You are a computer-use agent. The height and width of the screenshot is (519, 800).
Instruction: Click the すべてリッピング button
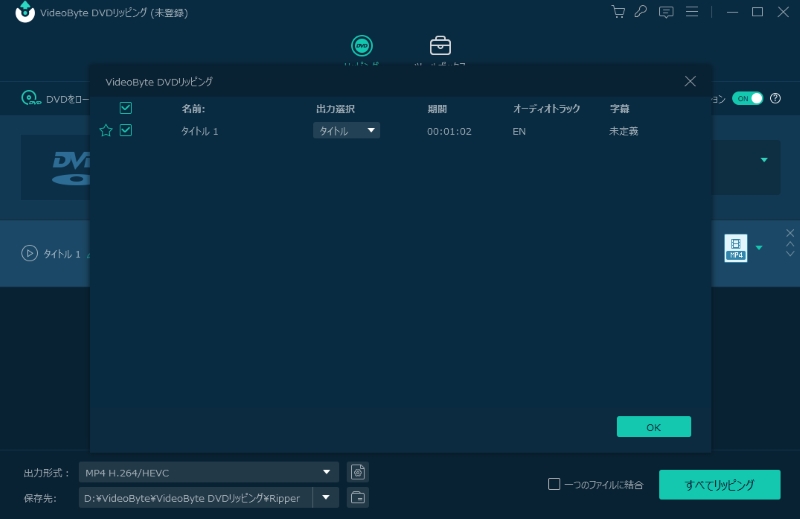(x=719, y=484)
